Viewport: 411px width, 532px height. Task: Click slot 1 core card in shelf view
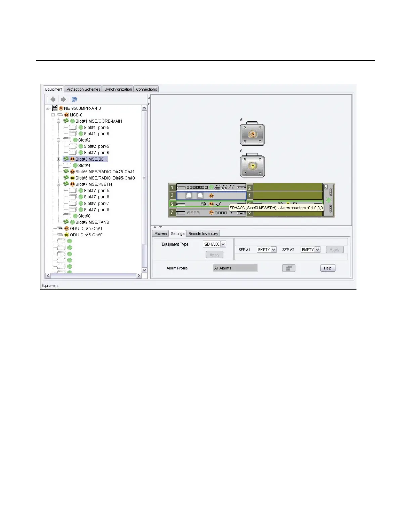(211, 187)
